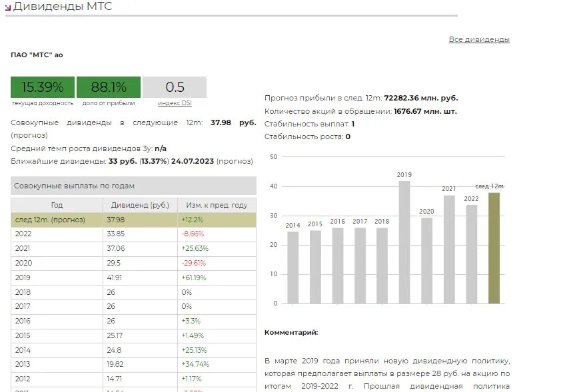Open the 'индекс DSI' link
This screenshot has height=392, width=563.
coord(175,103)
